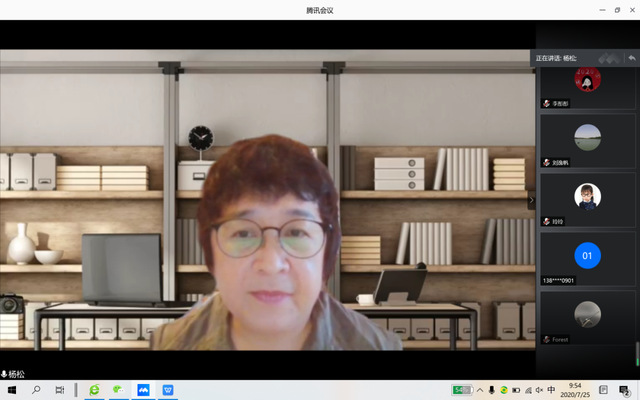Open Windows taskbar search
Image resolution: width=640 pixels, height=400 pixels.
coord(36,390)
